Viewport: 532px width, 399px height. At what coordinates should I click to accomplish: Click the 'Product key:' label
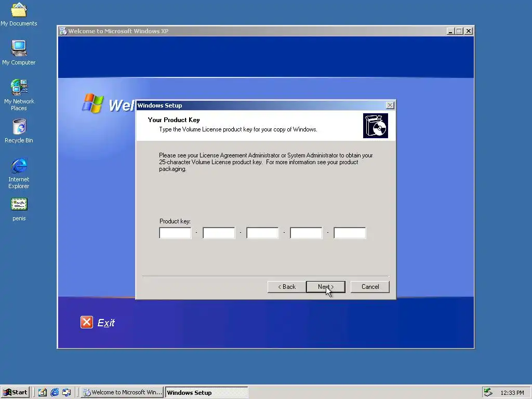(x=175, y=221)
